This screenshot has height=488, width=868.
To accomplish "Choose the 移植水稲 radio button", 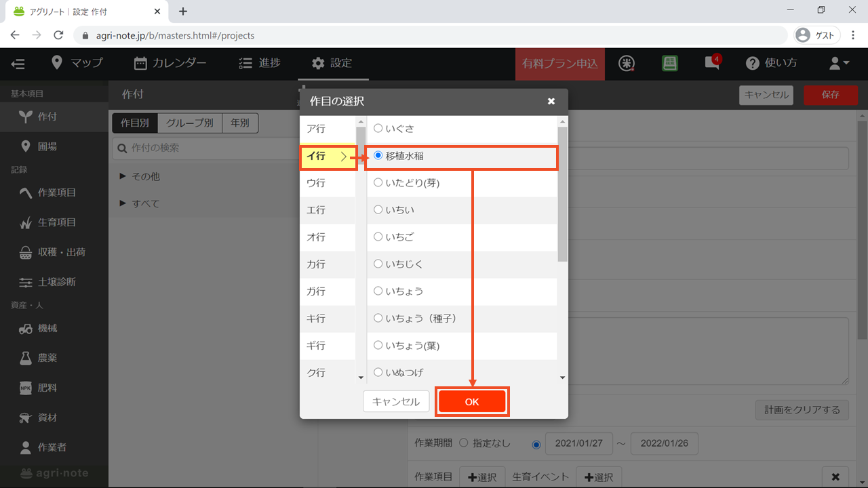I will click(x=378, y=155).
